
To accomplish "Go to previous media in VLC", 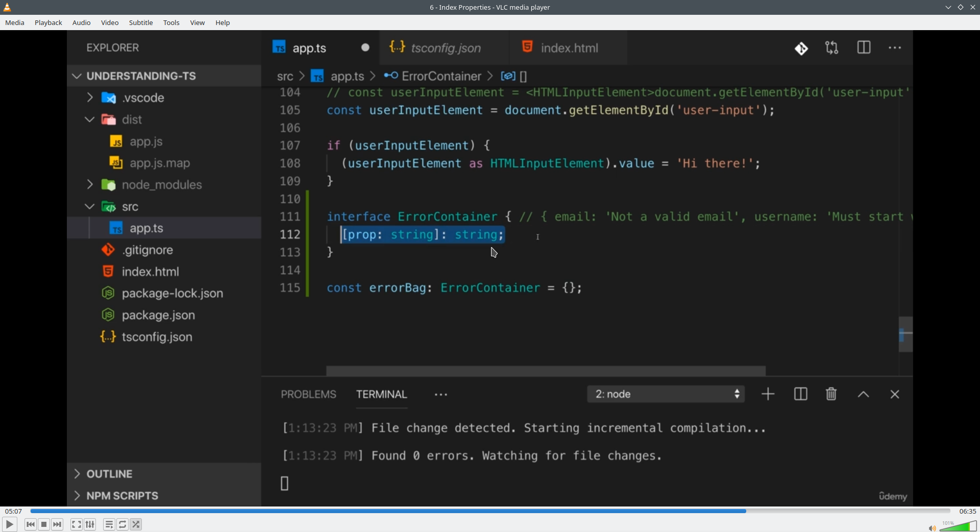I will 31,524.
